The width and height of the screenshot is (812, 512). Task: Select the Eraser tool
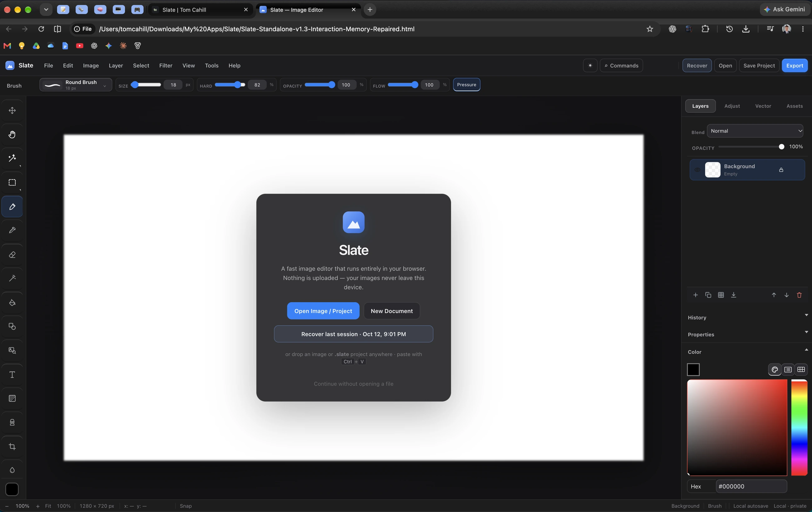point(12,255)
